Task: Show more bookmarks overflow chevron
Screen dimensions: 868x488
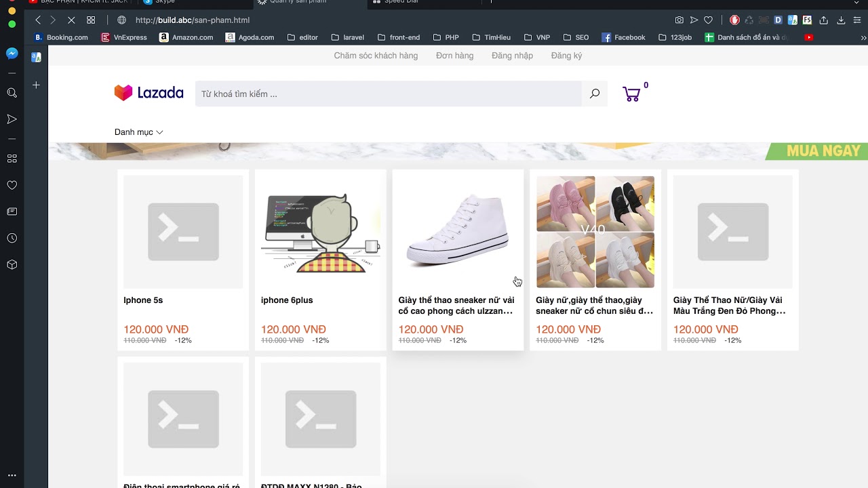Action: (x=863, y=37)
